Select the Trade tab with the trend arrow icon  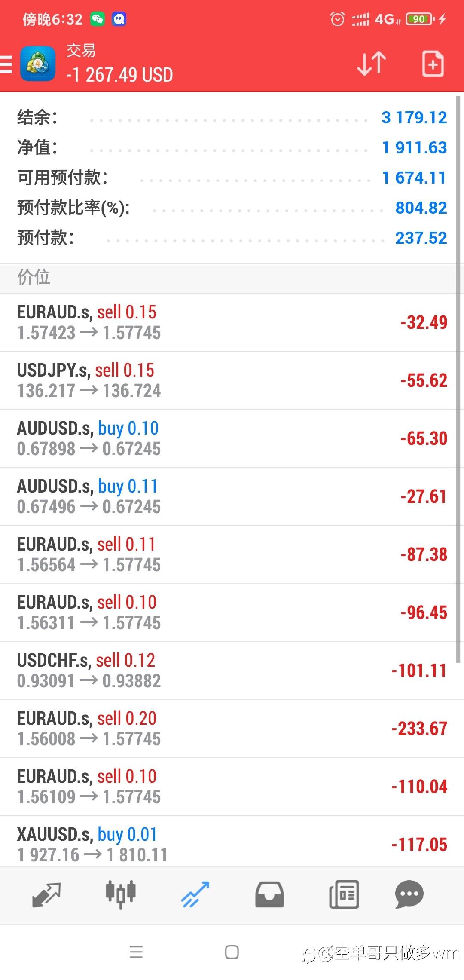click(x=195, y=895)
